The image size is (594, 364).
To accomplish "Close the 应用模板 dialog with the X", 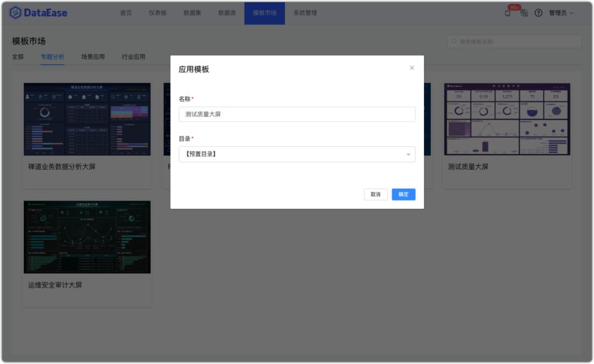I will [411, 68].
